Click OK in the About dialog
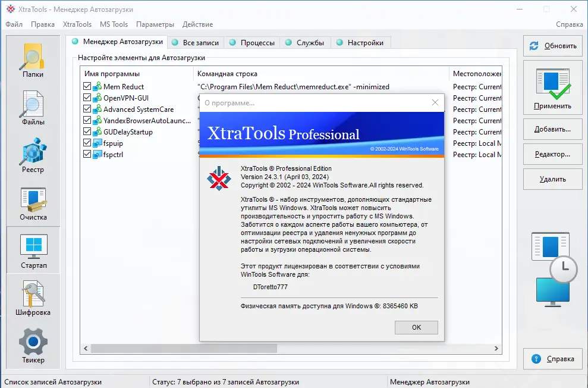 pos(416,327)
